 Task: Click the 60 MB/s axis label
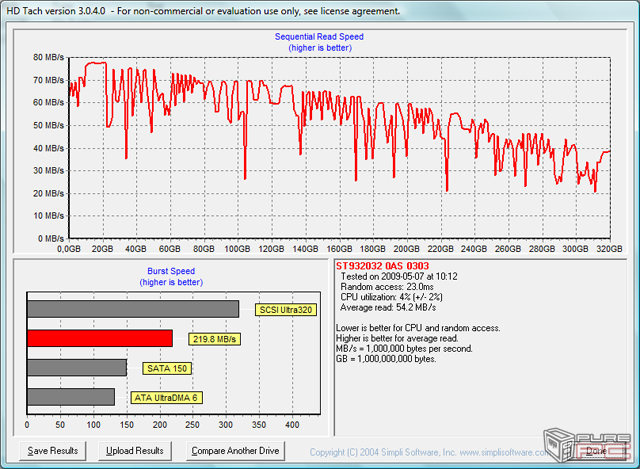(49, 102)
